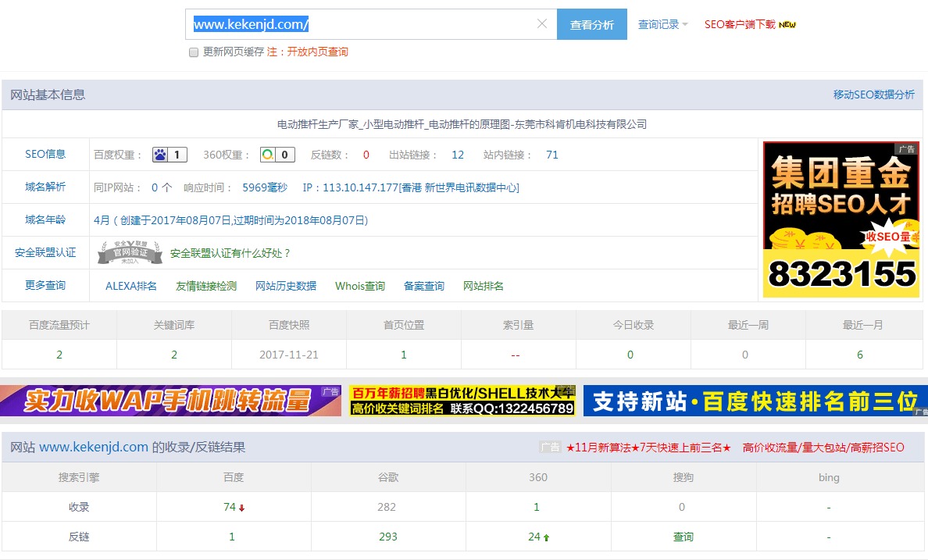Click the IP address 113.10.147.177 link
Screen dimensions: 928x560
coord(411,187)
